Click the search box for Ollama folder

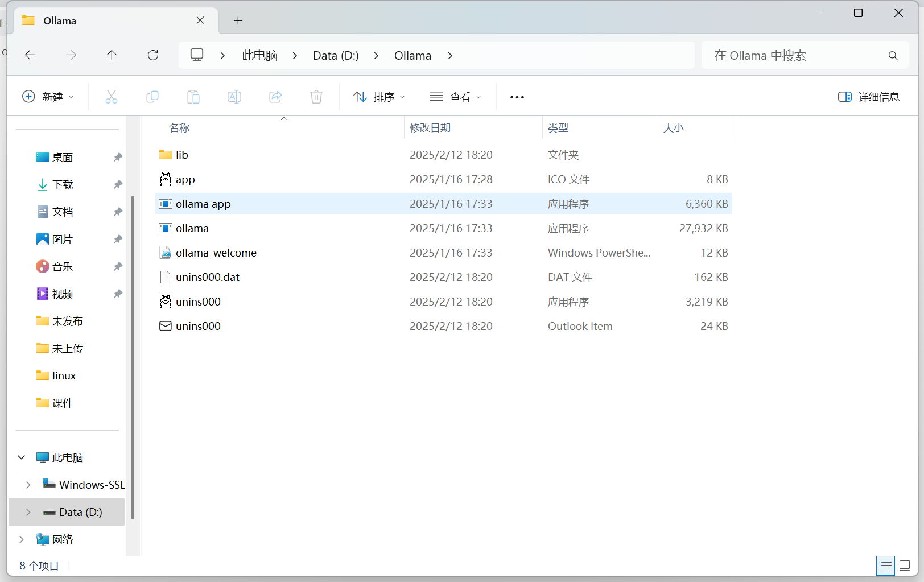click(x=797, y=56)
